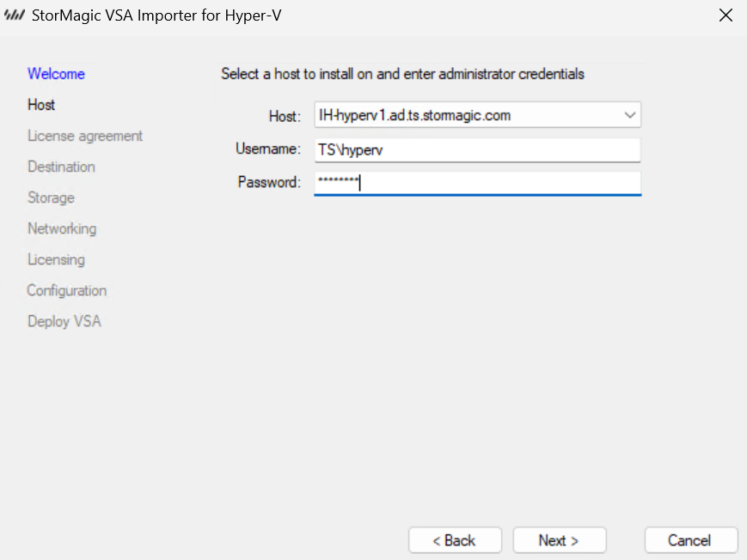Click the Password: field label

point(269,182)
